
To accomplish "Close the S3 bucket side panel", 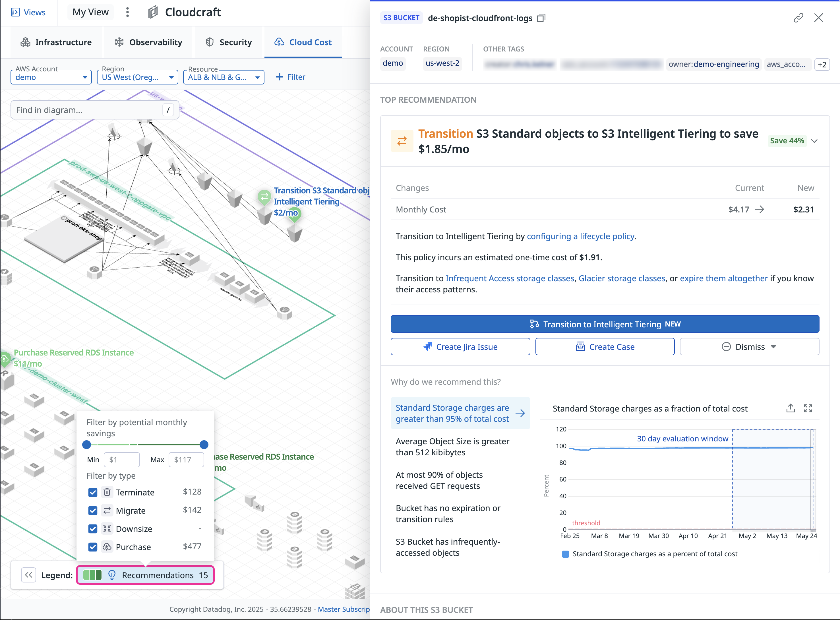I will coord(818,18).
